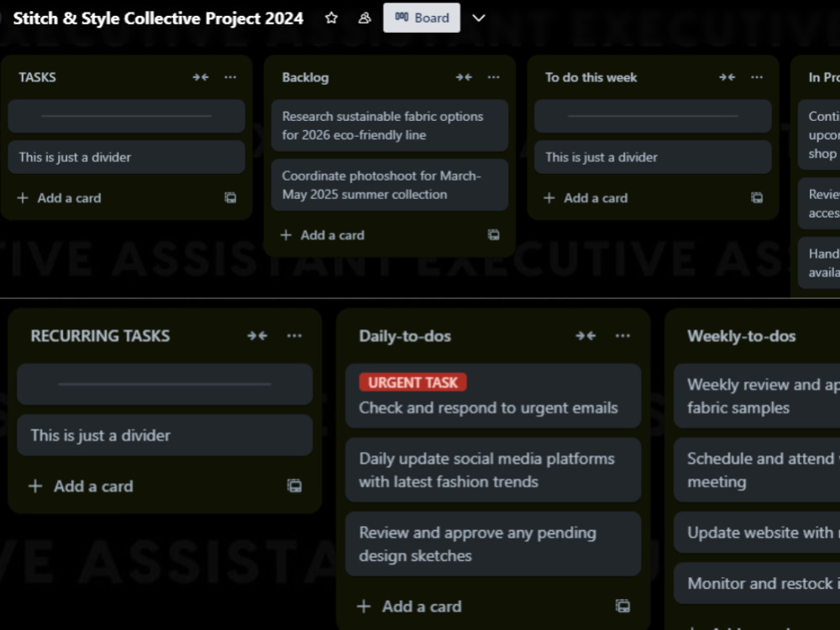The image size is (840, 630).
Task: Open 'Monitor and restock' card
Action: tap(757, 583)
